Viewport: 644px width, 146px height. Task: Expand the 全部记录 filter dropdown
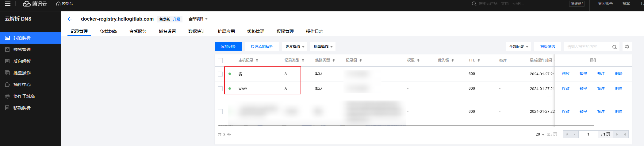click(519, 47)
